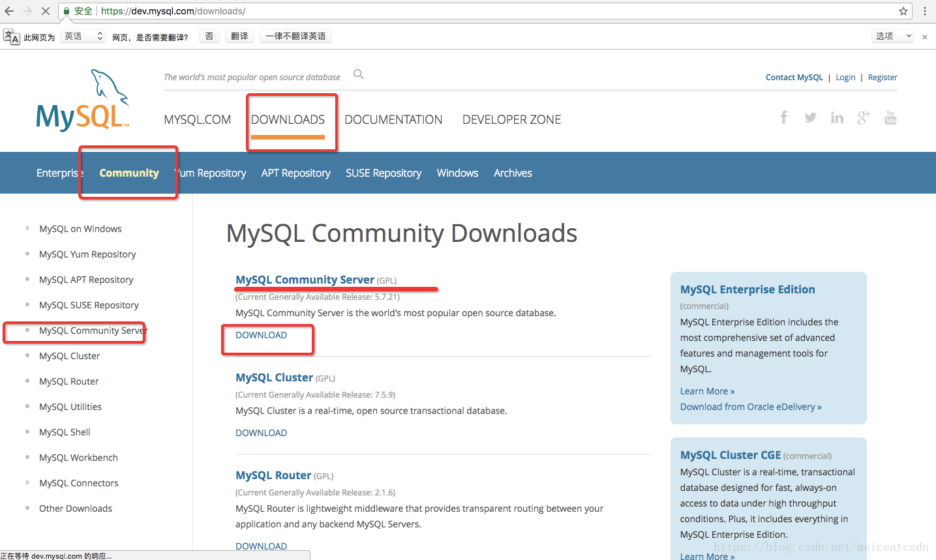Close the translation bar
This screenshot has height=560, width=936.
(x=925, y=37)
